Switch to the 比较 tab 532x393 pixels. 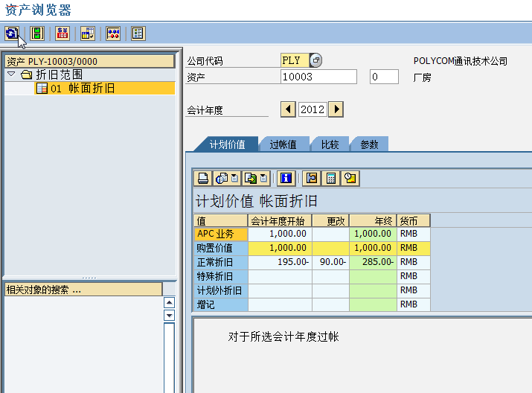coord(330,144)
